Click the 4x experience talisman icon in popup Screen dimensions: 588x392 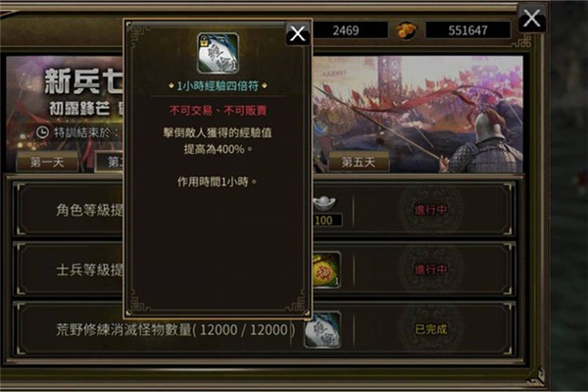219,53
